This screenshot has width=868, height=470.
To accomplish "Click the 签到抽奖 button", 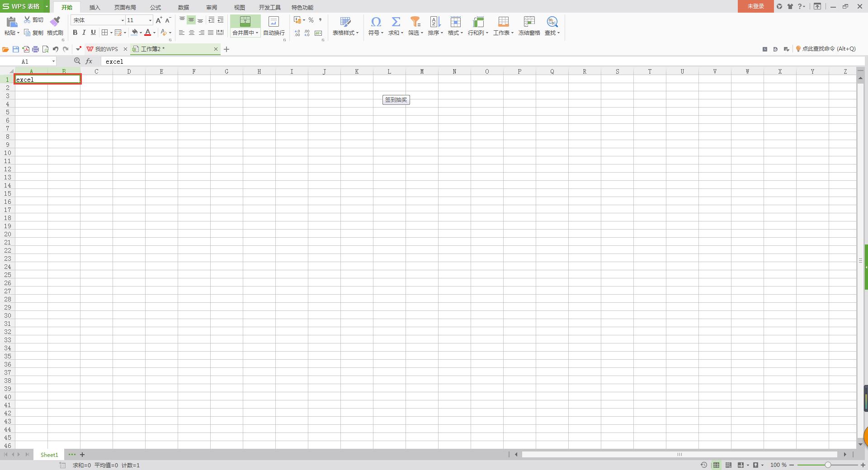I will [x=396, y=100].
